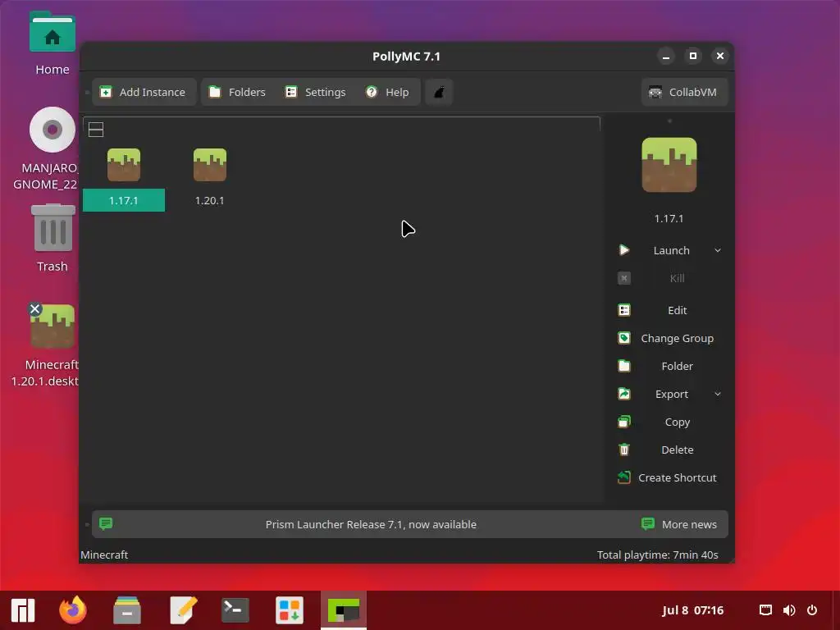Select the 1.20.1 instance icon

click(x=209, y=165)
